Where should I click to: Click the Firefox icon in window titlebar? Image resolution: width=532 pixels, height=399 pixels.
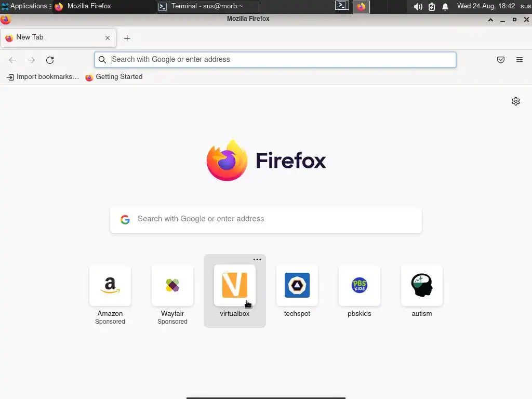(5, 20)
